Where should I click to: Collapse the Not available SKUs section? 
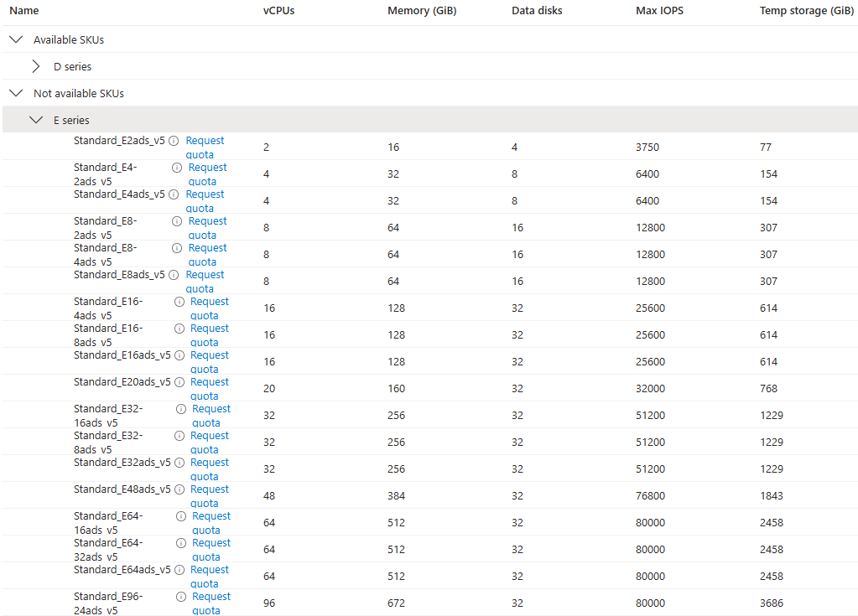[x=17, y=93]
